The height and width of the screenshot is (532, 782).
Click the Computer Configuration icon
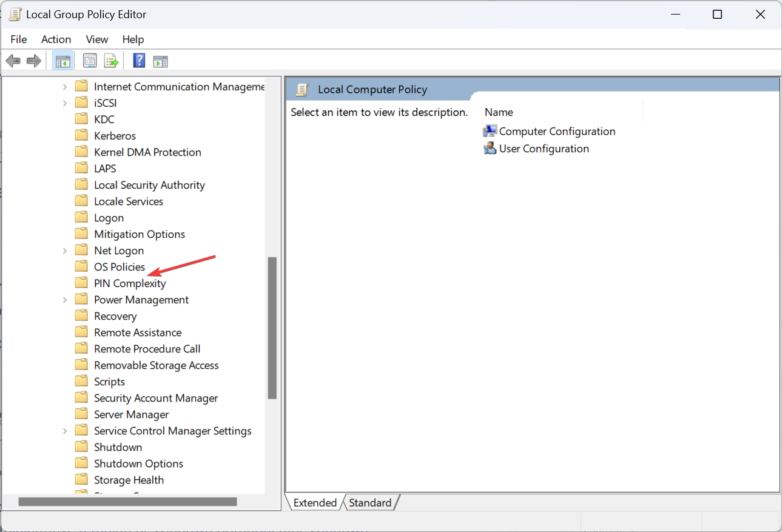point(490,131)
